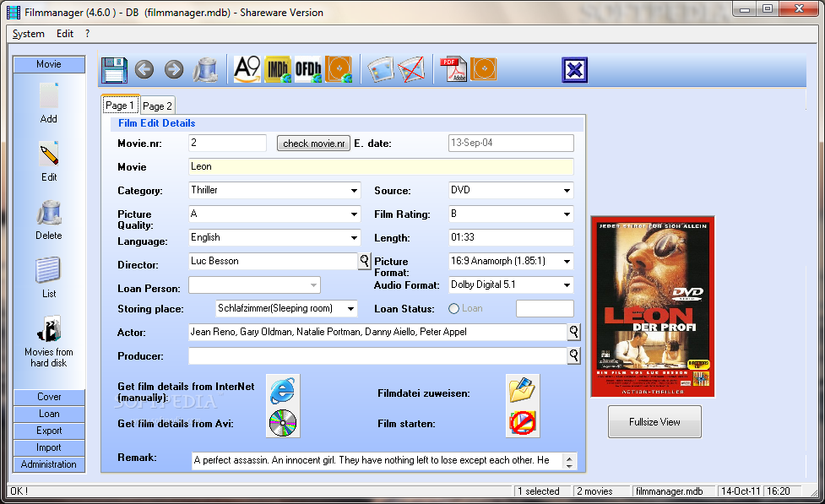This screenshot has height=504, width=825.
Task: Open the Picture Format dropdown
Action: (x=567, y=262)
